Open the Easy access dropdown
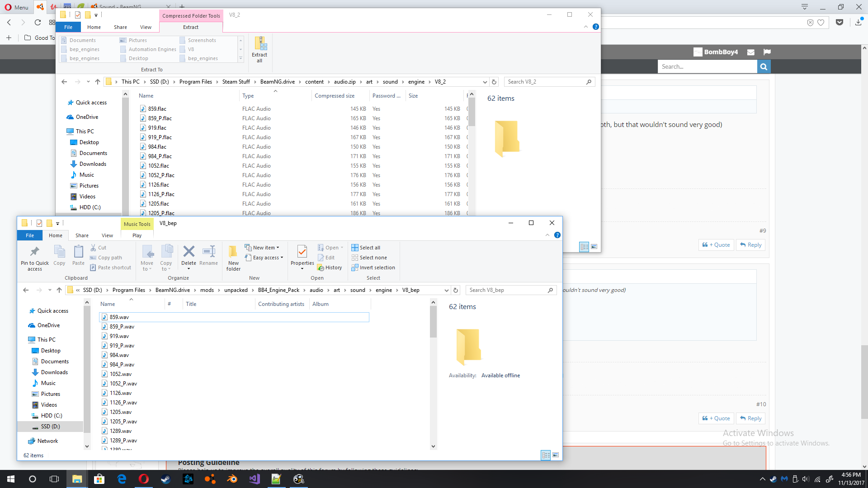Screen dimensions: 868x488 point(264,258)
